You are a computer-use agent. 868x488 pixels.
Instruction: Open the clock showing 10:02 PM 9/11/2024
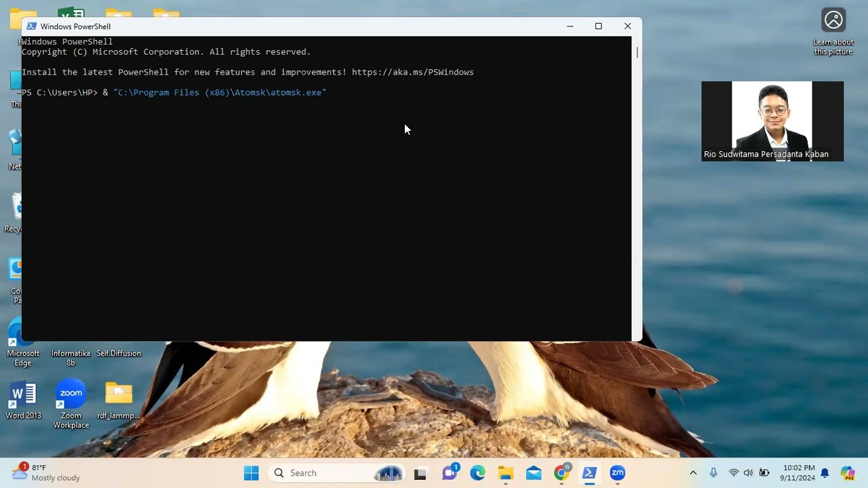point(799,473)
